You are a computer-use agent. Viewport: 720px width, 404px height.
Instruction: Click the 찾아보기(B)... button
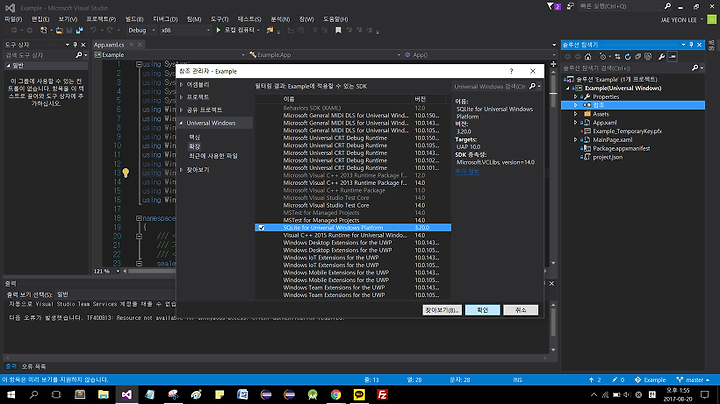click(x=442, y=310)
